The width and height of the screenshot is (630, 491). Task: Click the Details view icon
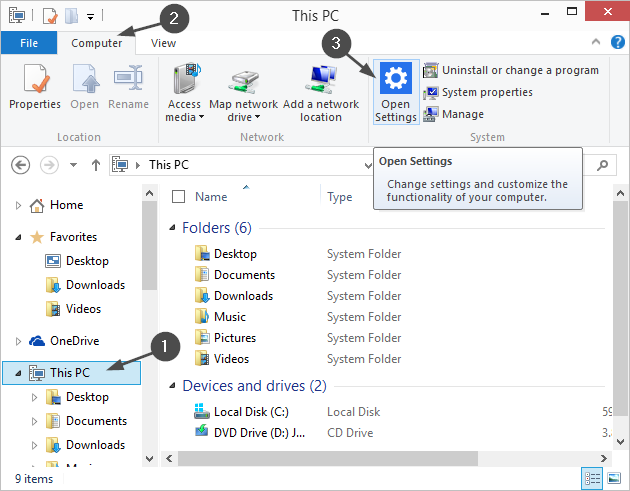click(x=592, y=479)
